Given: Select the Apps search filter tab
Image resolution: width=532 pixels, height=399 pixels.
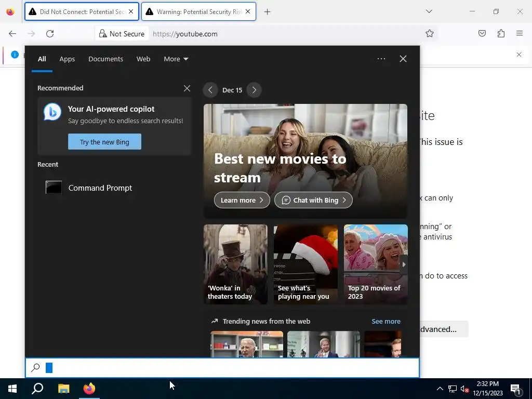Looking at the screenshot, I should [x=67, y=59].
